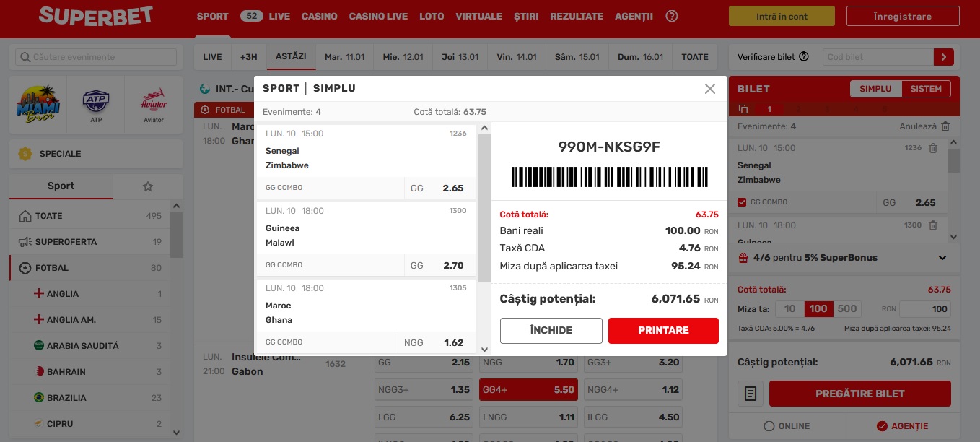
Task: Click the megaphone icon beside SUPEROFERTA
Action: [x=26, y=242]
